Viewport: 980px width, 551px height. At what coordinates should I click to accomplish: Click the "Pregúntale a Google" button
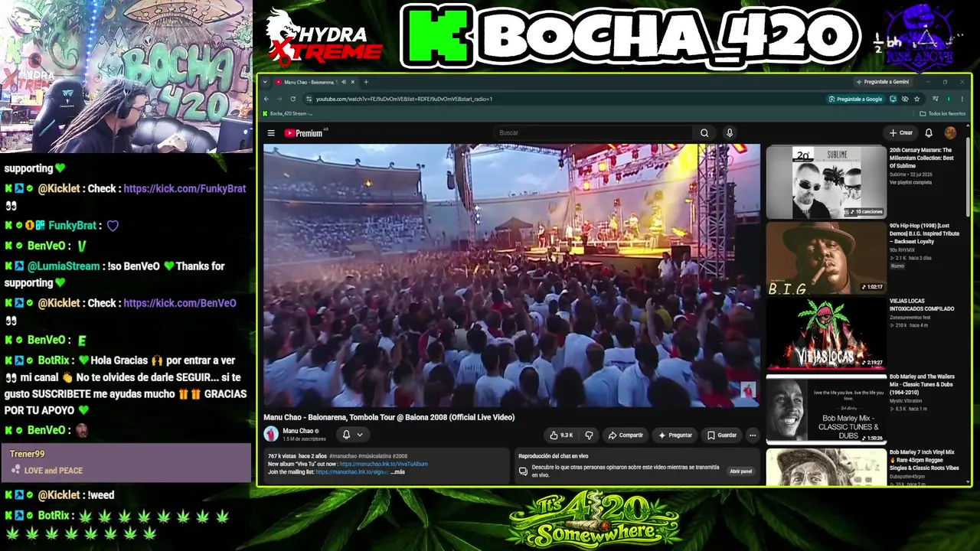point(855,99)
